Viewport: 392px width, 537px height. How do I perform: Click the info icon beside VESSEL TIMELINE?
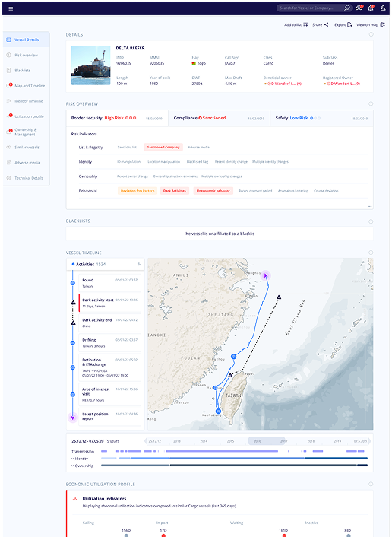(x=371, y=253)
